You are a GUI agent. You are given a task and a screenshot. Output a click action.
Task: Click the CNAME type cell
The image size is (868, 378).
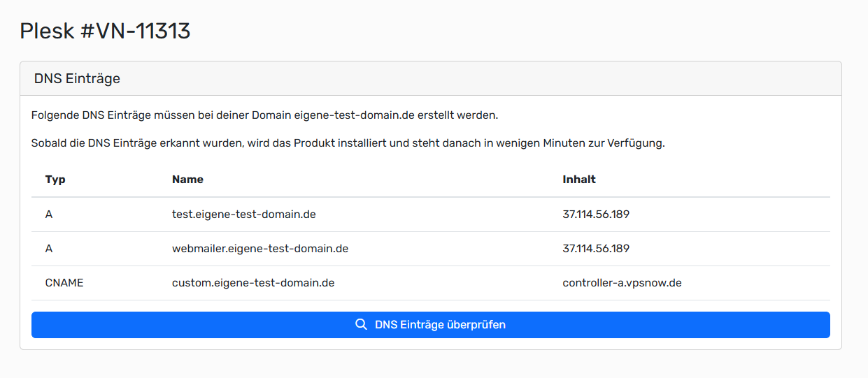click(64, 283)
